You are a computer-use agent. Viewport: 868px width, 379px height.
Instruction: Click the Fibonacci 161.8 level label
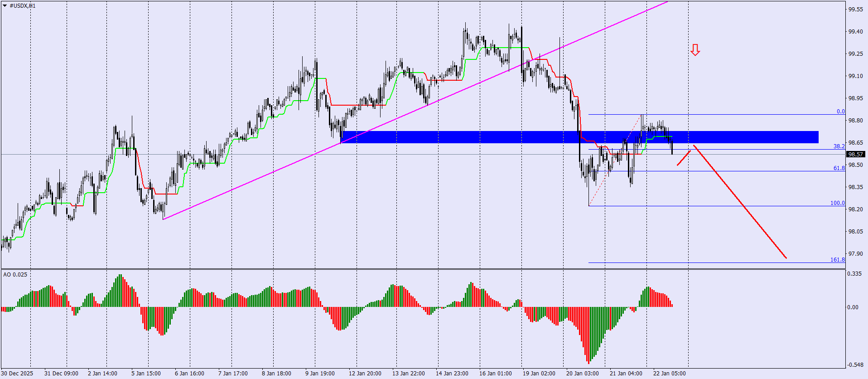point(837,260)
